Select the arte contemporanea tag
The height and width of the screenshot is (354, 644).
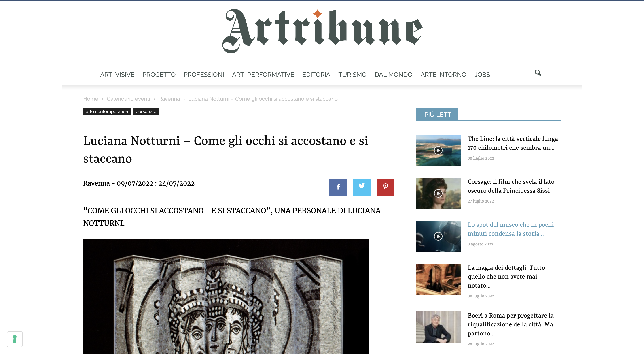[107, 112]
